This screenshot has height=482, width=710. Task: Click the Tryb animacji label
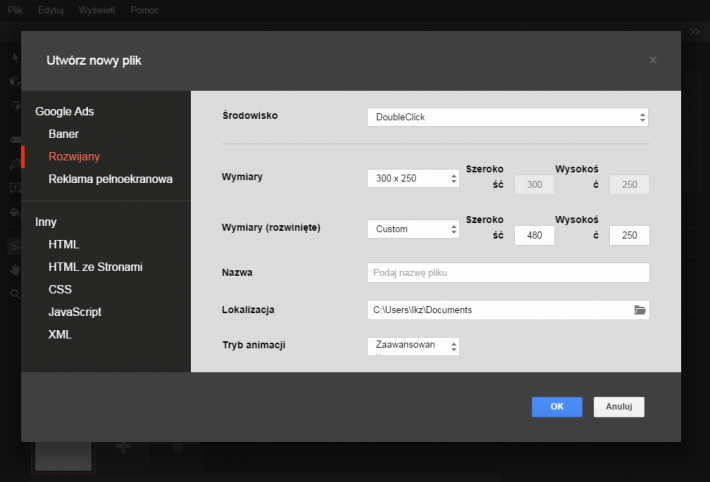pos(254,345)
